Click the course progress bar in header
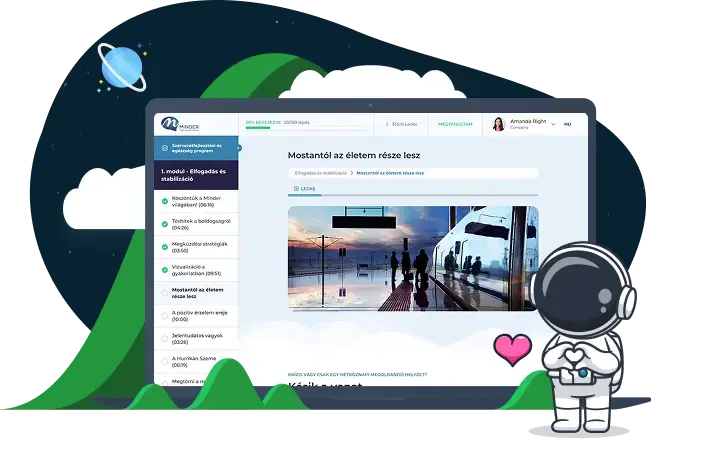Screen dimensions: 709x462 pos(306,128)
